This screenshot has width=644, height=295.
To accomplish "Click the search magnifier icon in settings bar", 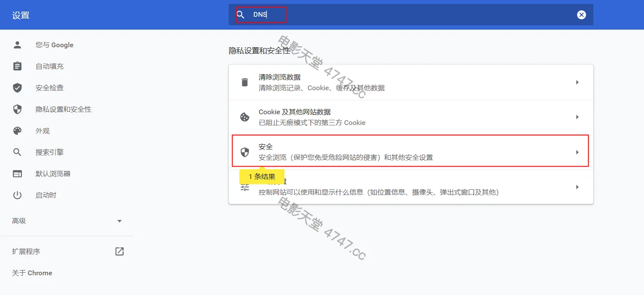I will point(241,15).
